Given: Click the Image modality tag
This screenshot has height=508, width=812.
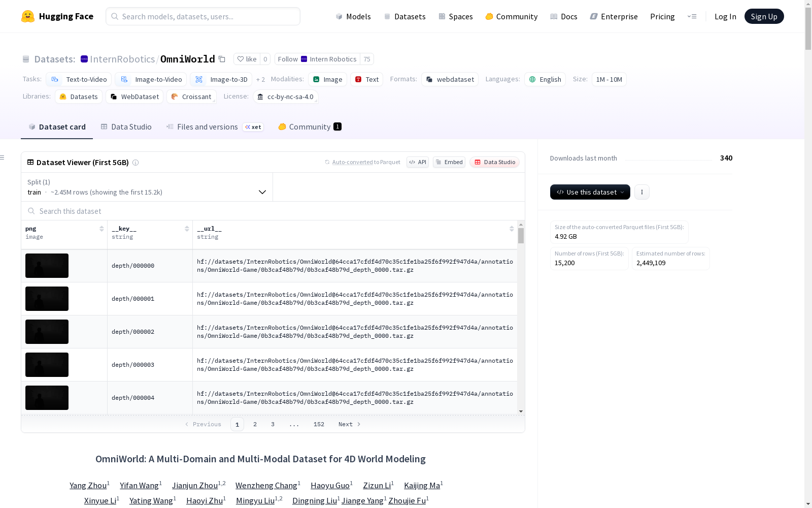Looking at the screenshot, I should (327, 79).
